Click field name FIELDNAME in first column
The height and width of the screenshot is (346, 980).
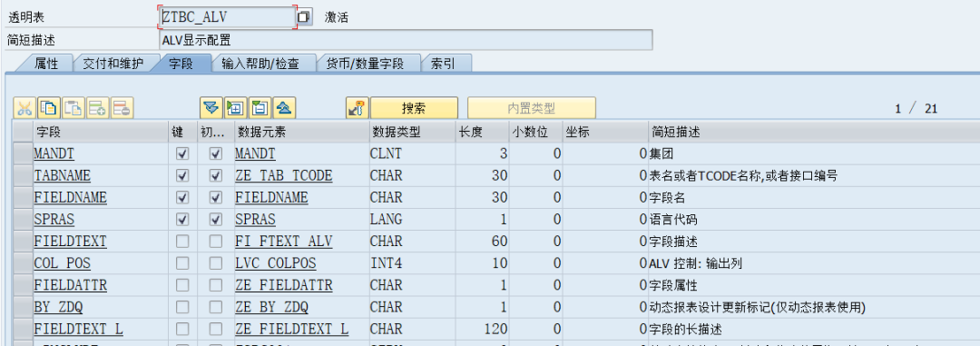[x=70, y=198]
